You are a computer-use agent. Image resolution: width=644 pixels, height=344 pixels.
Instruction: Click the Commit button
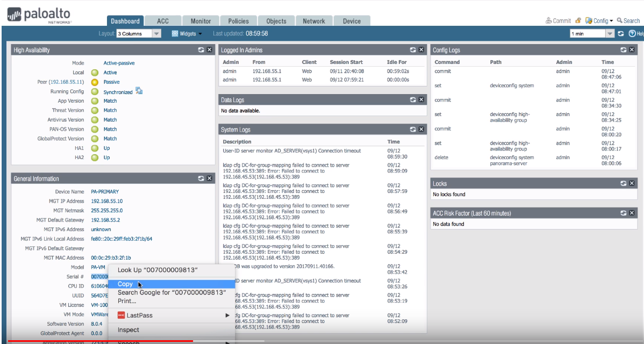tap(558, 21)
